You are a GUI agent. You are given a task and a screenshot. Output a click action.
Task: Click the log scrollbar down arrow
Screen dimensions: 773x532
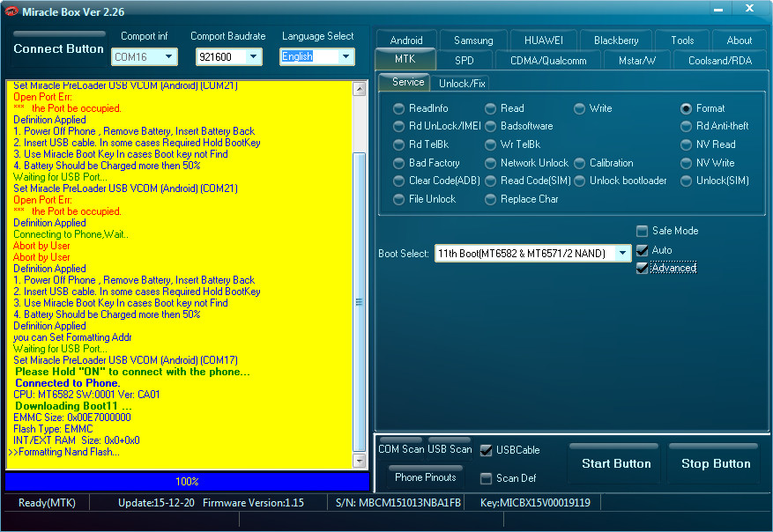(360, 461)
